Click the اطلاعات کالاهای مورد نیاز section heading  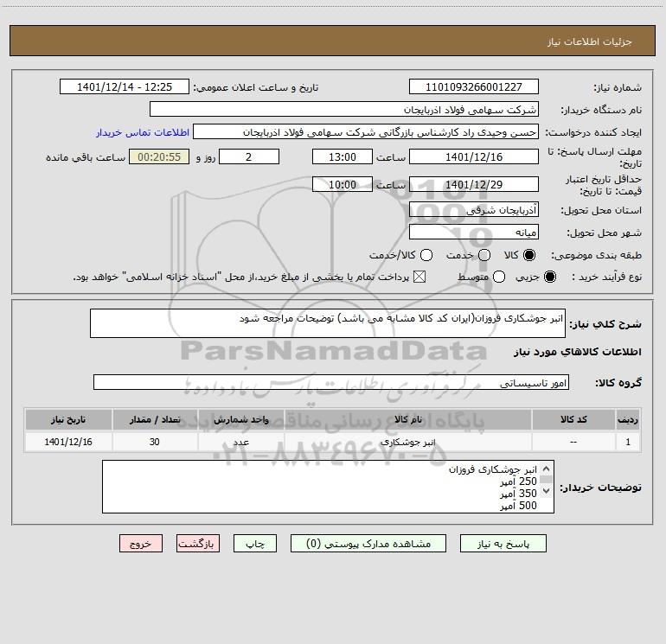click(577, 352)
